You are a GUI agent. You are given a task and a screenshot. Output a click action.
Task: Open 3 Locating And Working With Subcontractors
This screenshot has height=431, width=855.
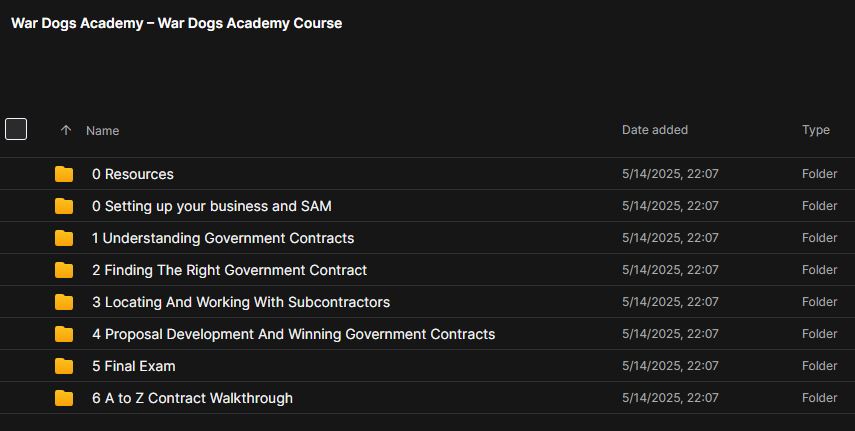[x=241, y=302]
